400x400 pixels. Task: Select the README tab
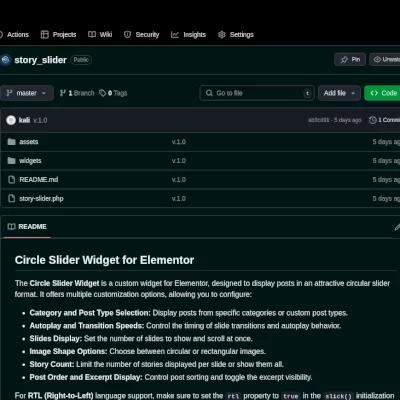(27, 227)
